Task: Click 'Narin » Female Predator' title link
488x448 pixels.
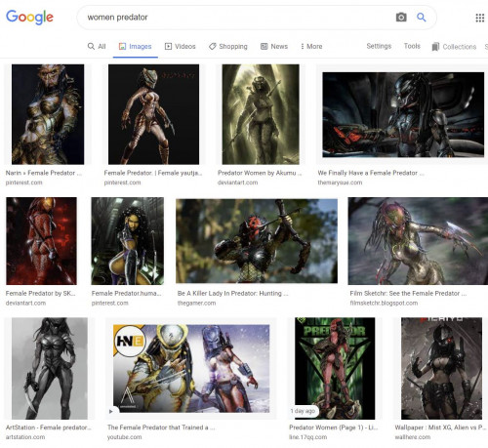Action: coord(44,173)
